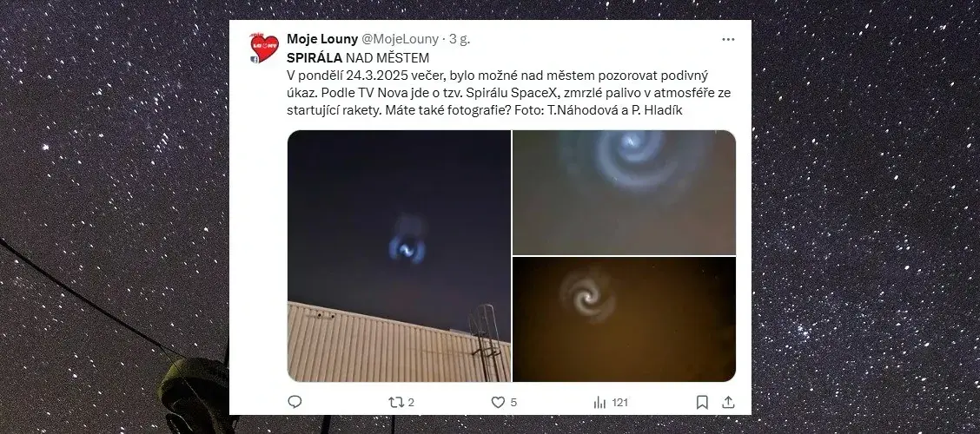980x434 pixels.
Task: Enlarge the left photo with the building
Action: pos(399,255)
